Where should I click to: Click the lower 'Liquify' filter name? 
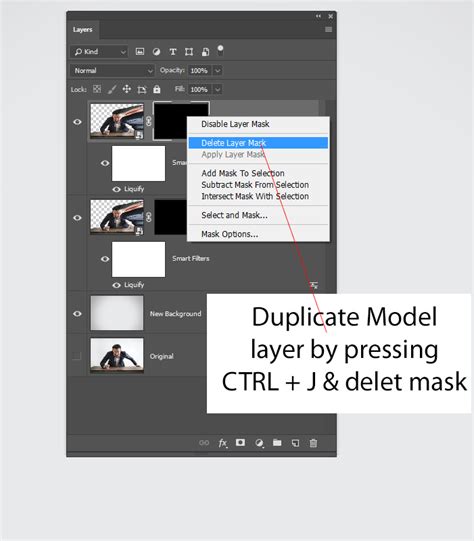134,285
